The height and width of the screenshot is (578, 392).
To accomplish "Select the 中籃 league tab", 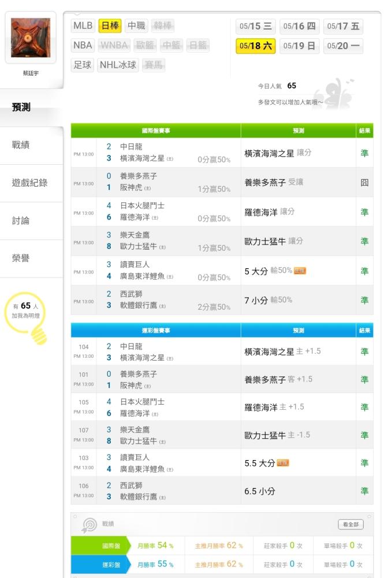I will 171,45.
